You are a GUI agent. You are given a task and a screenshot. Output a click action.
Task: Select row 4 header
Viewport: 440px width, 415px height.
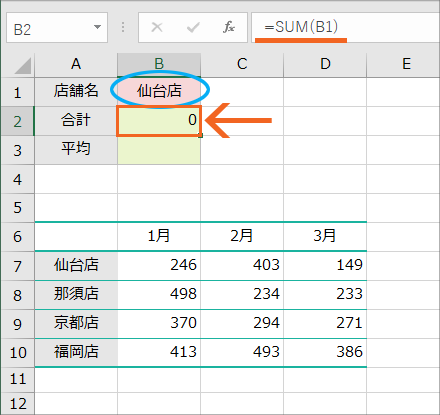[17, 179]
